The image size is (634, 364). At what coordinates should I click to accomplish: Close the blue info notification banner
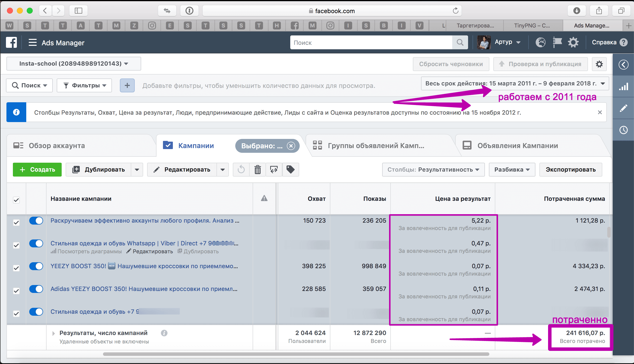(x=600, y=112)
